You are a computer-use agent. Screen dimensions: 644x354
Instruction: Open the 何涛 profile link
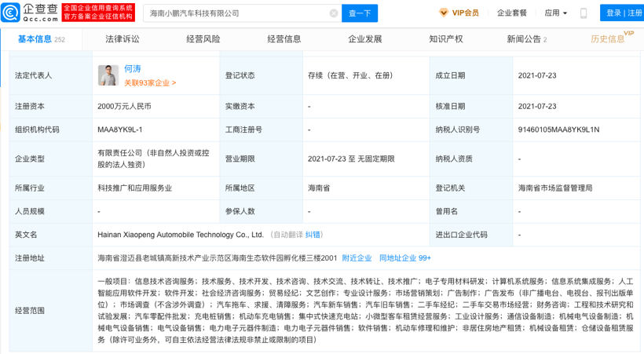coord(133,69)
